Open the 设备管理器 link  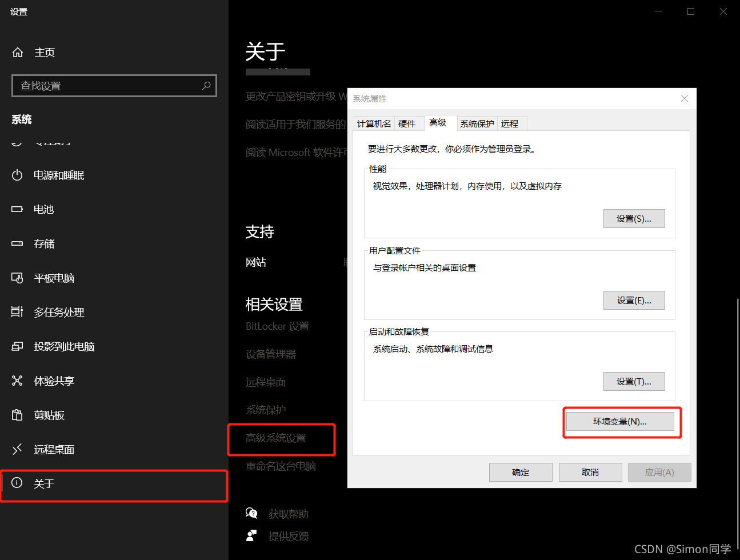point(271,354)
